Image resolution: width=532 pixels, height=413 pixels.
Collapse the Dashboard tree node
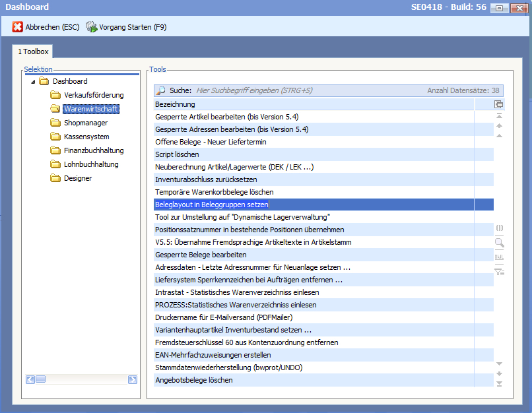(33, 82)
